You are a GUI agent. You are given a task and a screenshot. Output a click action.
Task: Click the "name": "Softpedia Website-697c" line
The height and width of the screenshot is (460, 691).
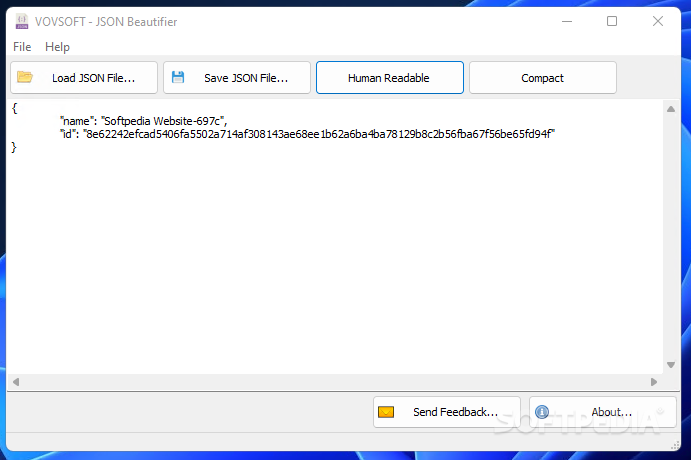(144, 121)
